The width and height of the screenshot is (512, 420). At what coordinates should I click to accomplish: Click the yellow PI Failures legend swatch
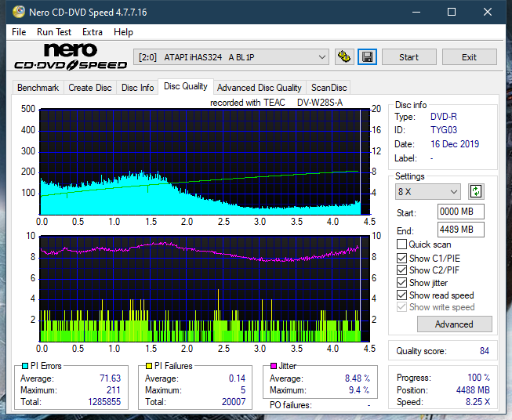coord(149,366)
